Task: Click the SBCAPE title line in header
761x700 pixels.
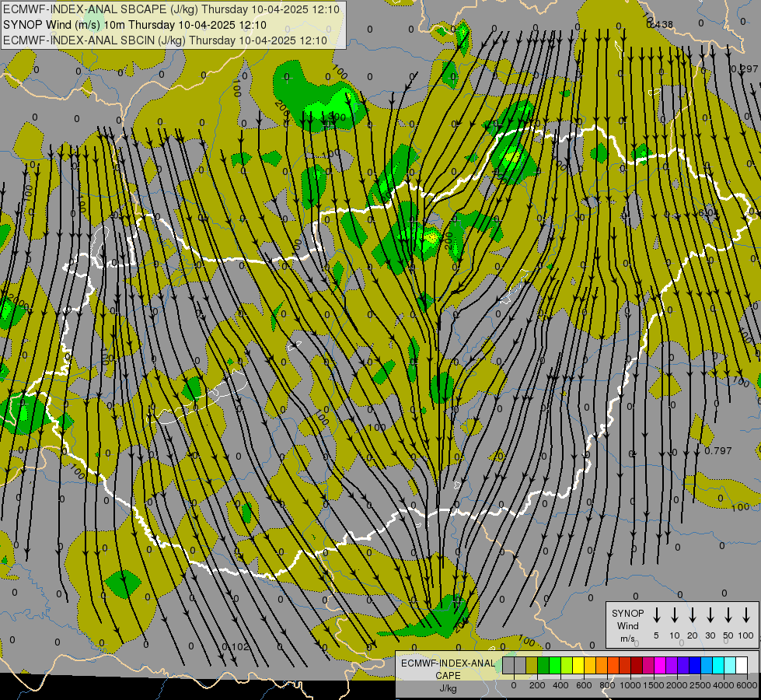Action: [x=171, y=9]
